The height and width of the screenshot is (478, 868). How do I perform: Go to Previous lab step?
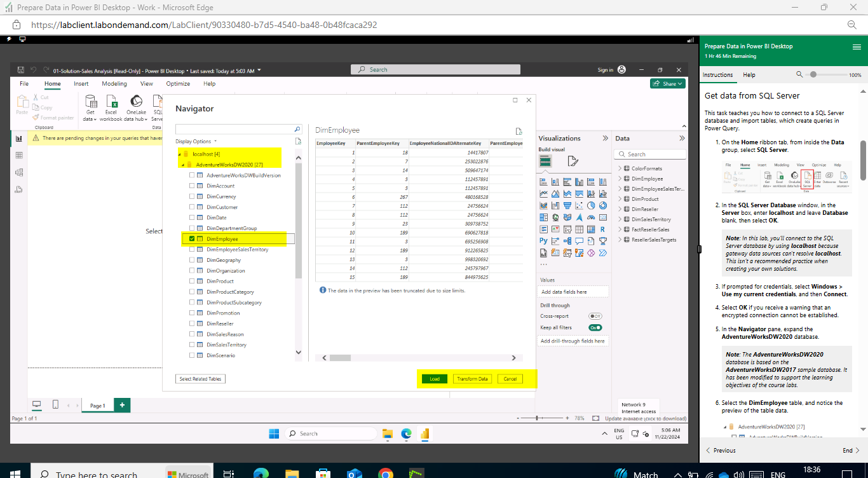click(721, 450)
